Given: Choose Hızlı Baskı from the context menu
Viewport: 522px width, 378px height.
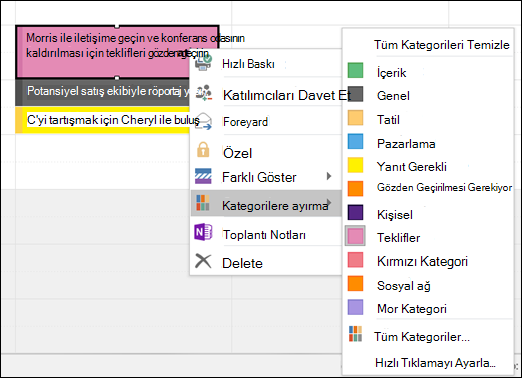Looking at the screenshot, I should [x=266, y=63].
